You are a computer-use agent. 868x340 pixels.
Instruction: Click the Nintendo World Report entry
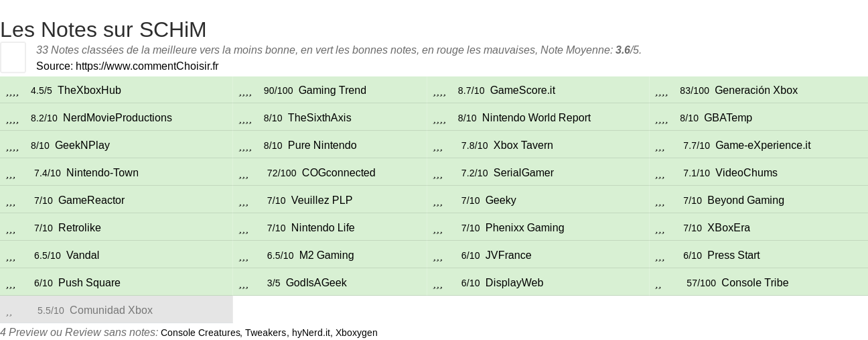point(536,118)
